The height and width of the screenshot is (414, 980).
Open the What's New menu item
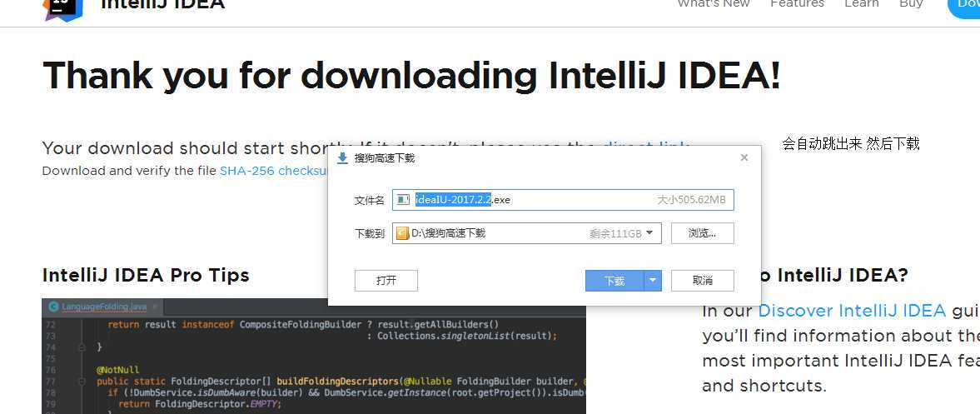coord(713,4)
